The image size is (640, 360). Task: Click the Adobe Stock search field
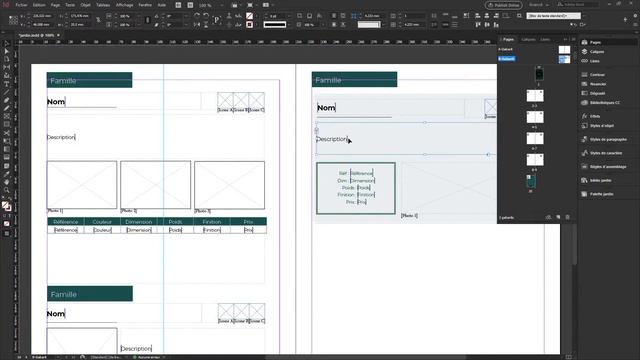(578, 5)
